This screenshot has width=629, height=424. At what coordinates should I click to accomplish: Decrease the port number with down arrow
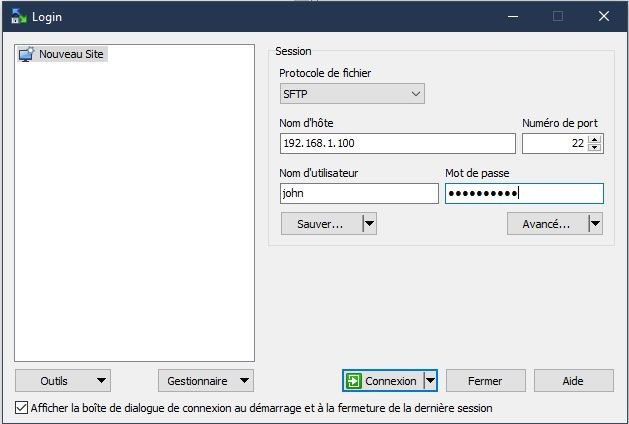tap(595, 148)
